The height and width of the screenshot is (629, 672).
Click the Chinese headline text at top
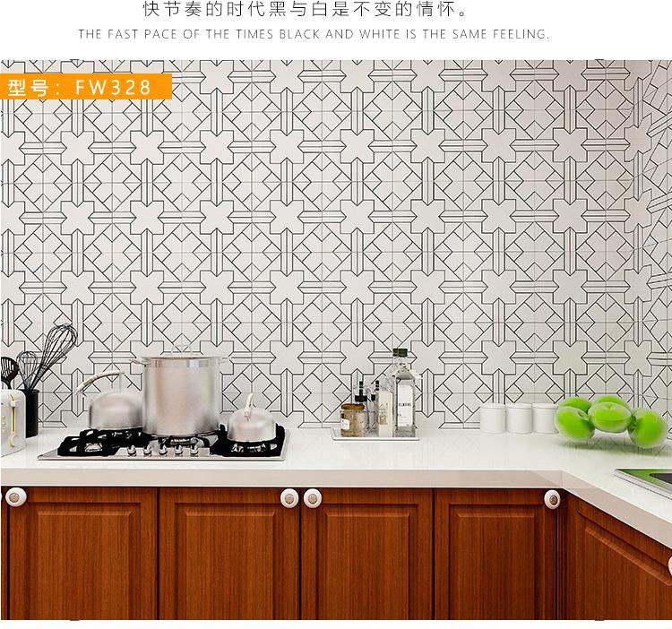pos(306,10)
